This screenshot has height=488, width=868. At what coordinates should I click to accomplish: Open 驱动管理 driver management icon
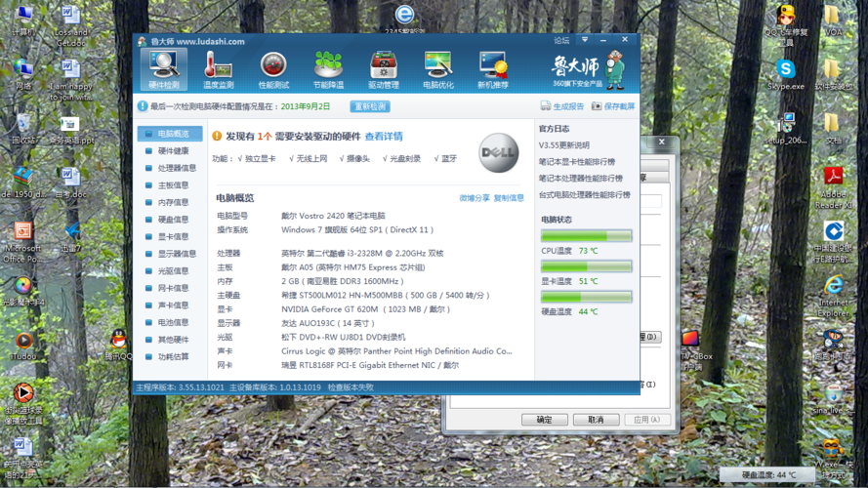[383, 68]
